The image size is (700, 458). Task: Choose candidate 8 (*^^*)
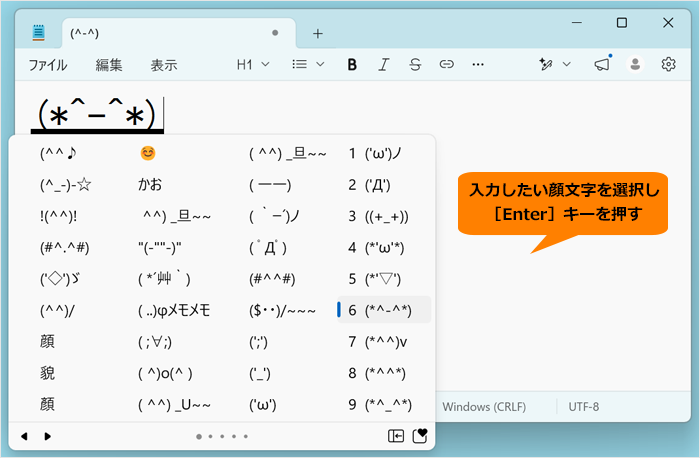384,373
